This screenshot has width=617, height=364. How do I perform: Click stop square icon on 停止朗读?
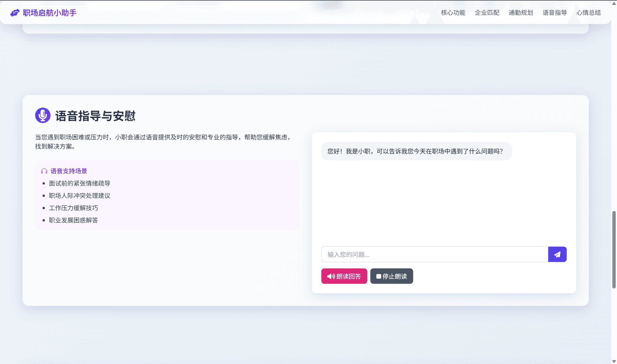pyautogui.click(x=379, y=276)
